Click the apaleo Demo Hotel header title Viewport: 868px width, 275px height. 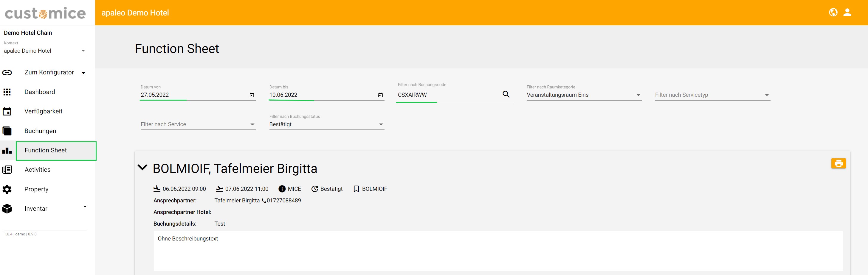tap(135, 13)
